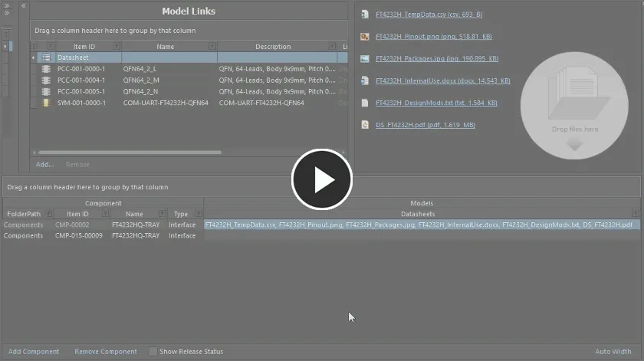The width and height of the screenshot is (644, 361).
Task: Expand the Datasheet row arrow
Action: click(x=33, y=57)
